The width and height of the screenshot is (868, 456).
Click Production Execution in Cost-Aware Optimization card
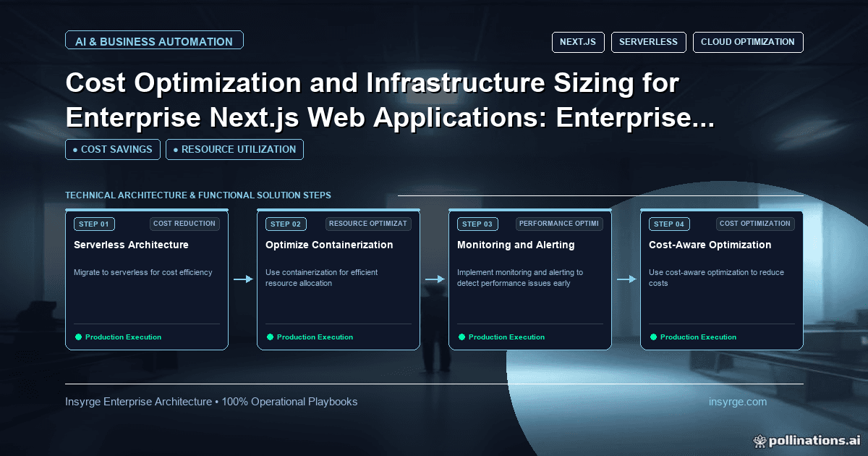click(698, 337)
